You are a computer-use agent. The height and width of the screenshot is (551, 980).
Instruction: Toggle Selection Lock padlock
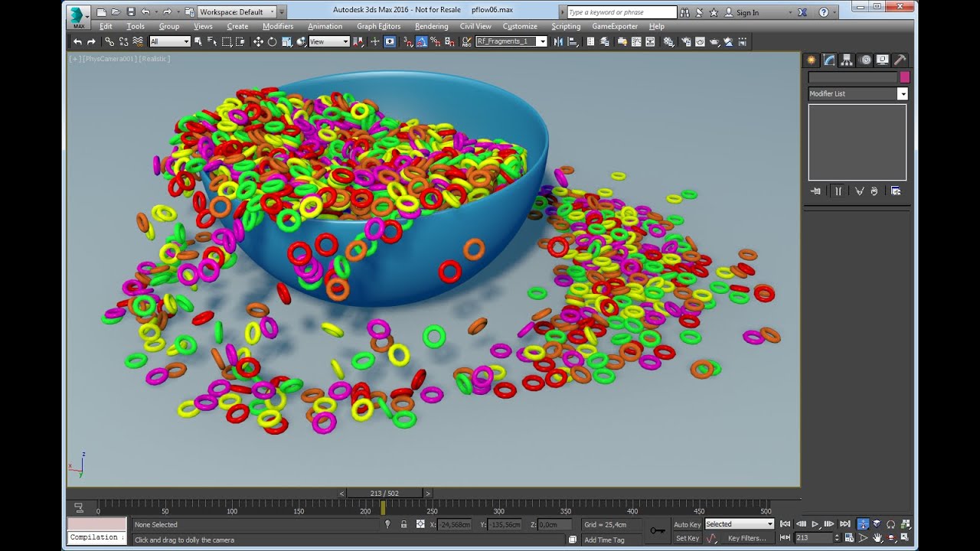point(403,524)
